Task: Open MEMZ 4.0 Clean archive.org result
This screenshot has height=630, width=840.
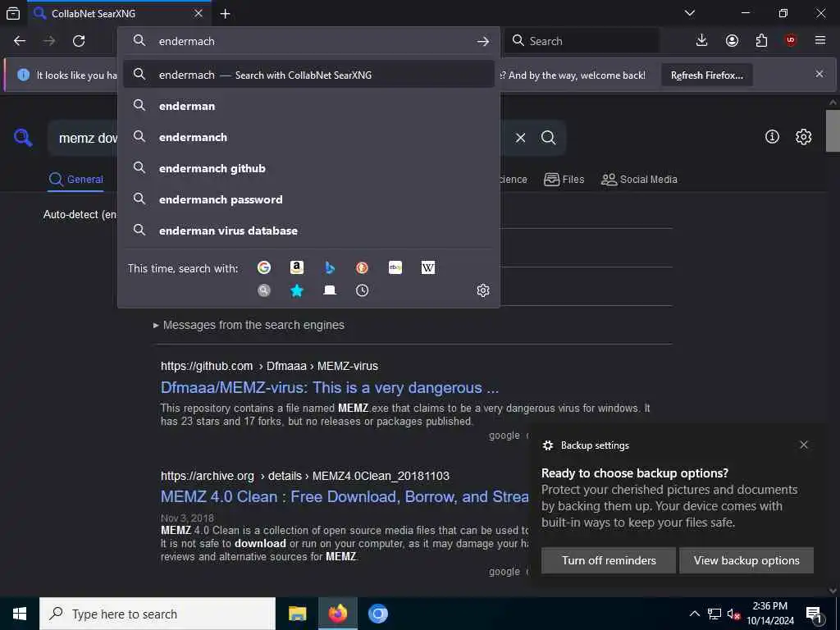Action: 345,496
